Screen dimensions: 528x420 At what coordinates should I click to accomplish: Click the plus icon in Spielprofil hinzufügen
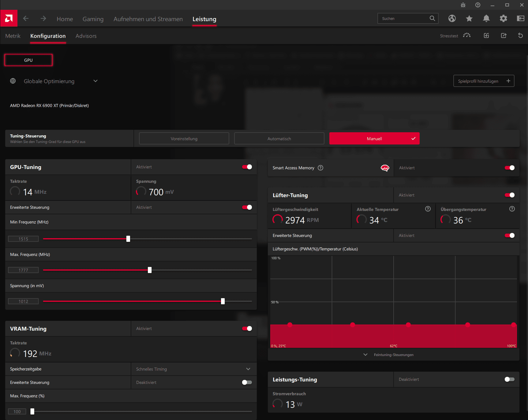(x=508, y=81)
